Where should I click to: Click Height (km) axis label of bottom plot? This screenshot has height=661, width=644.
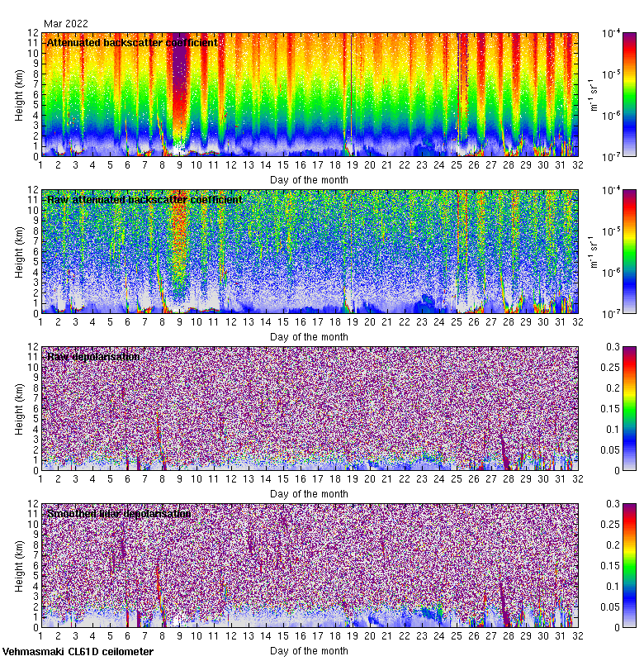point(20,565)
